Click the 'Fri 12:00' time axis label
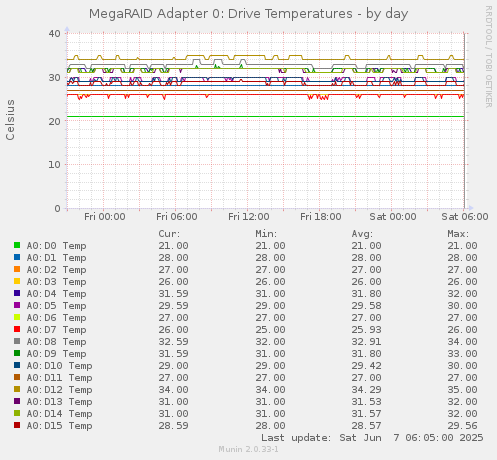This screenshot has width=497, height=460. click(249, 217)
